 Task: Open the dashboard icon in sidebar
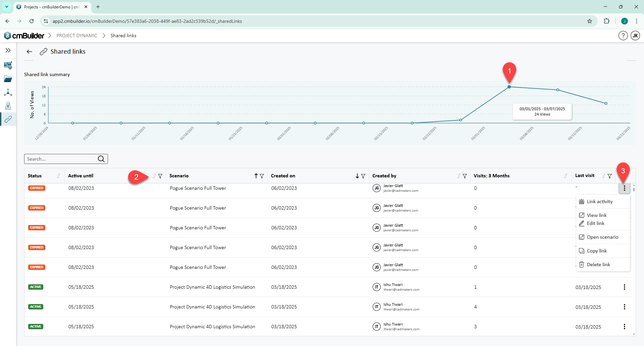click(8, 65)
